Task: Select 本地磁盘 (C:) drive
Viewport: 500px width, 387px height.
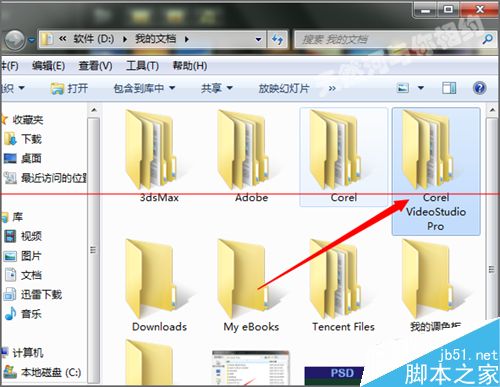Action: 43,372
